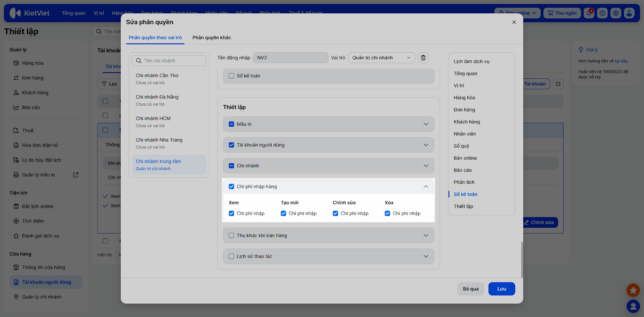Click the user profile avatar icon
Viewport: 644px width, 317px height.
click(x=629, y=13)
